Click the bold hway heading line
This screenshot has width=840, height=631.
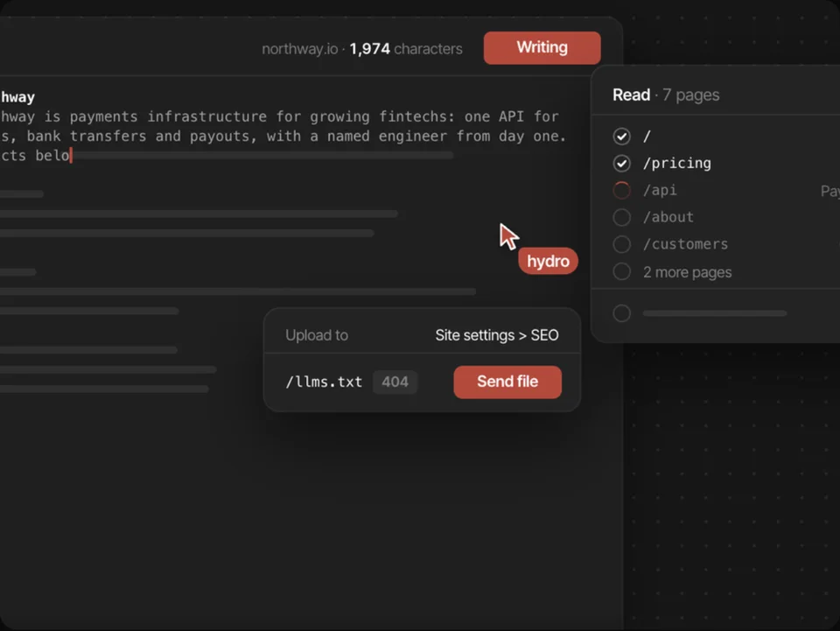17,97
